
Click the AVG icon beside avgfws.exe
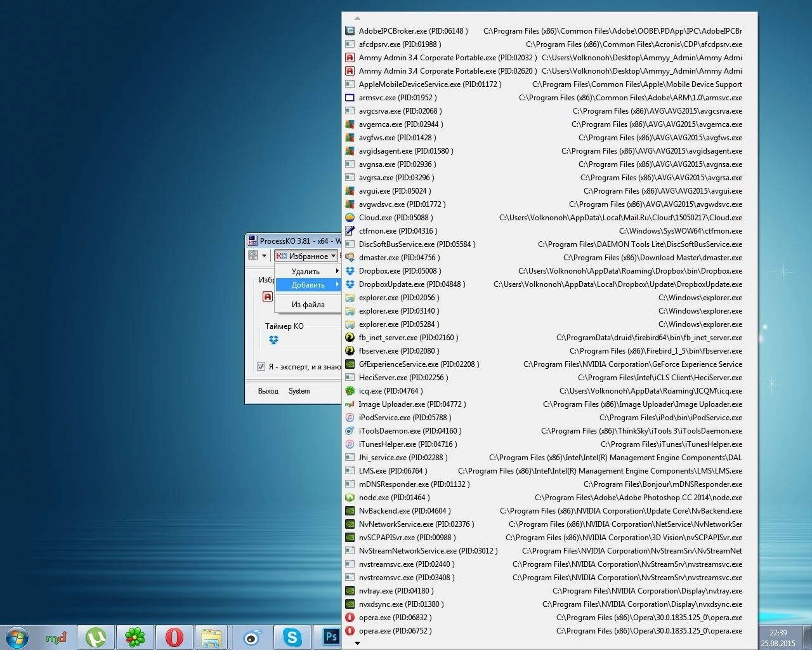[350, 137]
